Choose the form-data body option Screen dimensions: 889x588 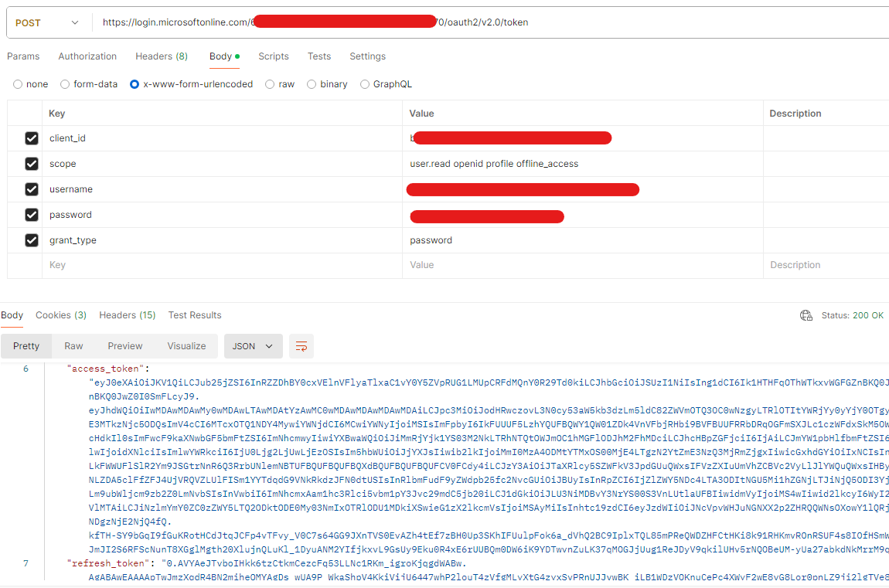click(x=64, y=83)
